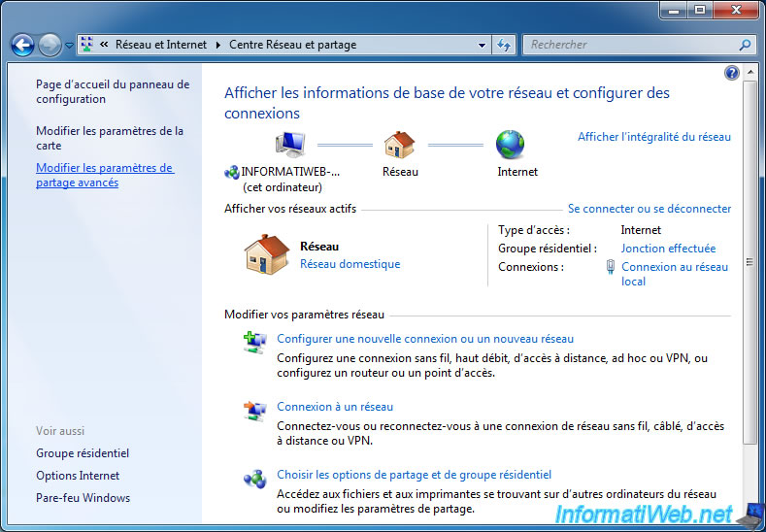Viewport: 766px width, 532px height.
Task: Minimize the Control Panel window
Action: [x=676, y=10]
